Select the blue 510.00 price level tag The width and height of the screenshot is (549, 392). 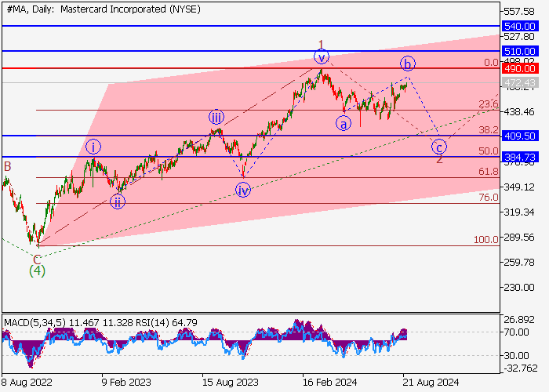point(519,51)
